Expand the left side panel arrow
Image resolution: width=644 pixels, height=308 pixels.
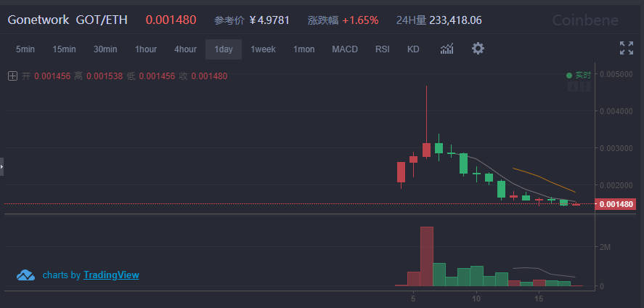[2, 166]
